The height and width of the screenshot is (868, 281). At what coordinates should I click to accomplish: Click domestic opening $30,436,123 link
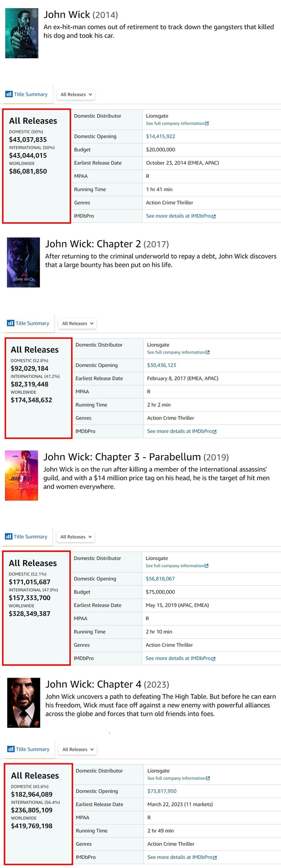(x=162, y=365)
